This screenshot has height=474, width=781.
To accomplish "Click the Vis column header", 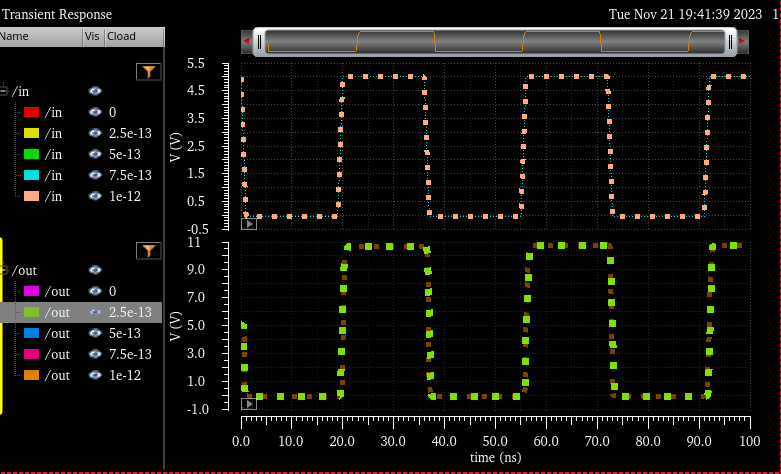I will (92, 36).
